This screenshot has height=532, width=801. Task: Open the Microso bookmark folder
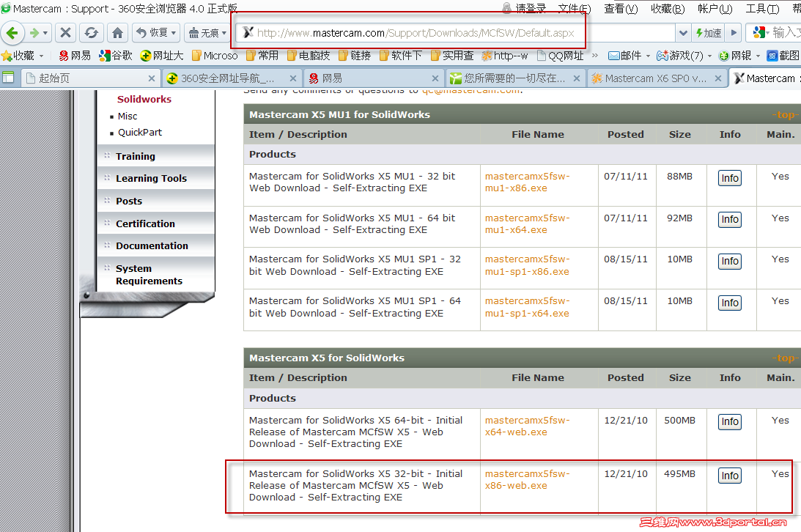pos(215,55)
